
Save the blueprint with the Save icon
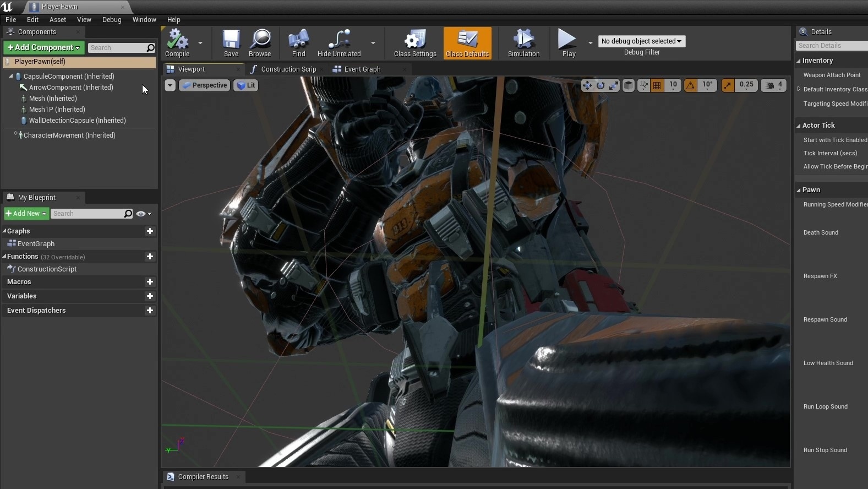[231, 43]
